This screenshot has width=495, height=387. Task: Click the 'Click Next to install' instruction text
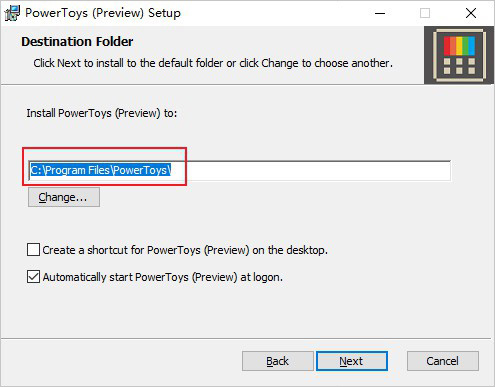click(x=213, y=63)
